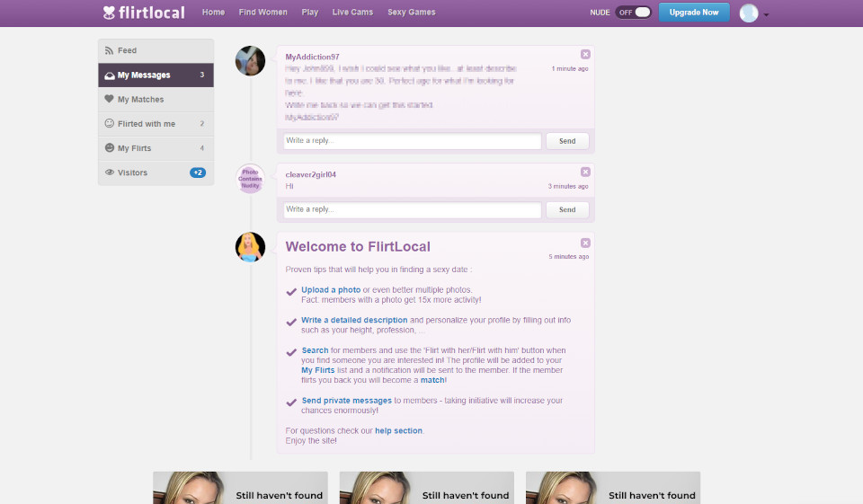Send reply to cleaver2girl04

567,209
